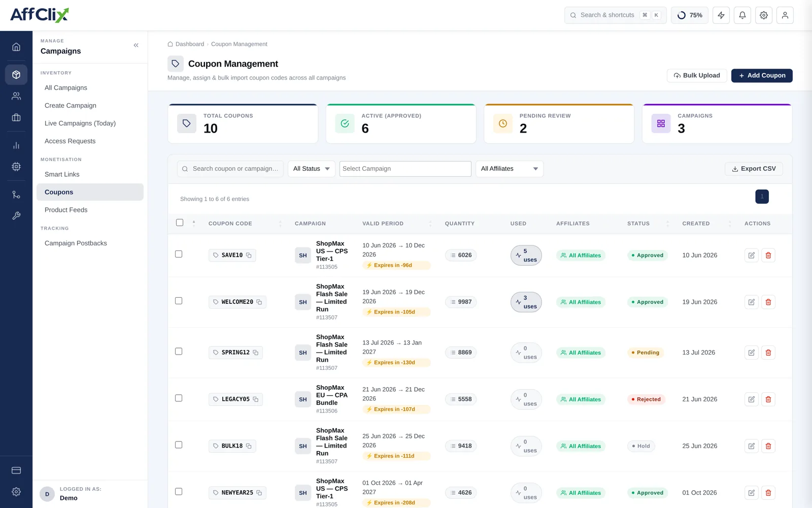
Task: Open the top bar settings gear
Action: coord(764,15)
